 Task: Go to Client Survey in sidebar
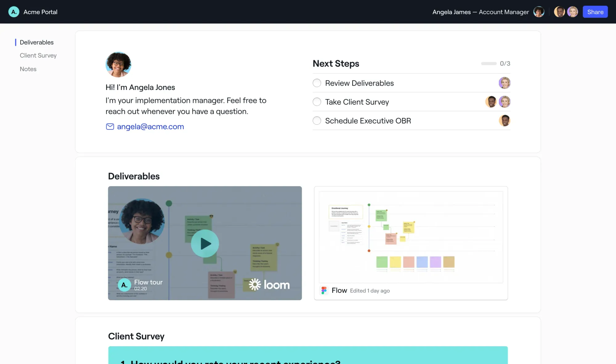(38, 55)
